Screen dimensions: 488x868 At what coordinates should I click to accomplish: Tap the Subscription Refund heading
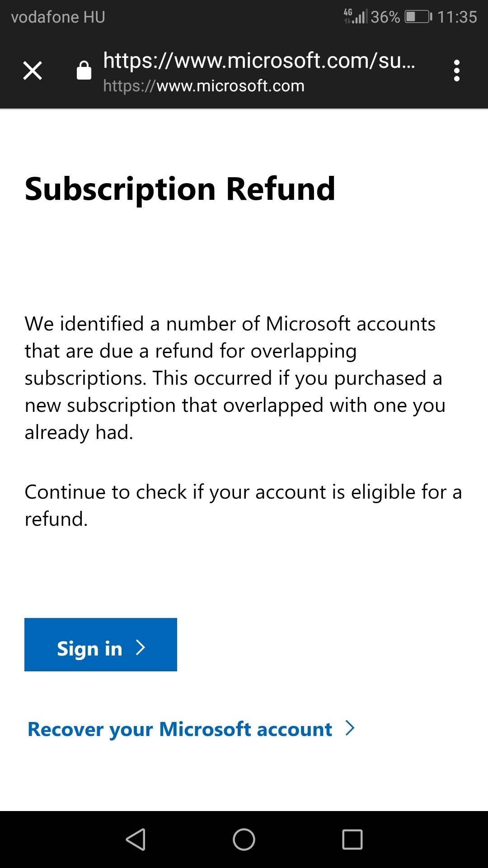point(180,189)
